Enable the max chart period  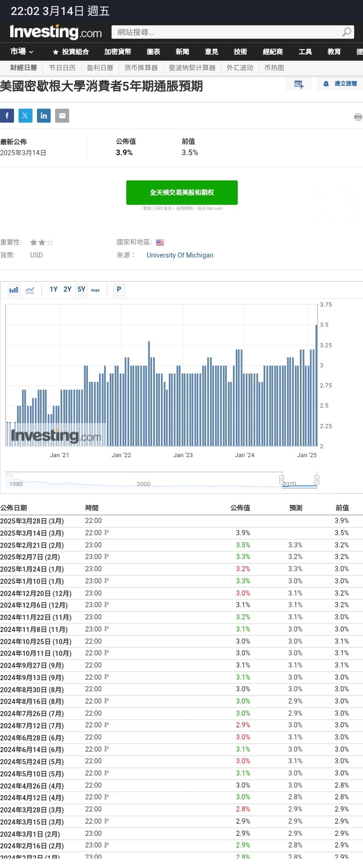(x=95, y=290)
